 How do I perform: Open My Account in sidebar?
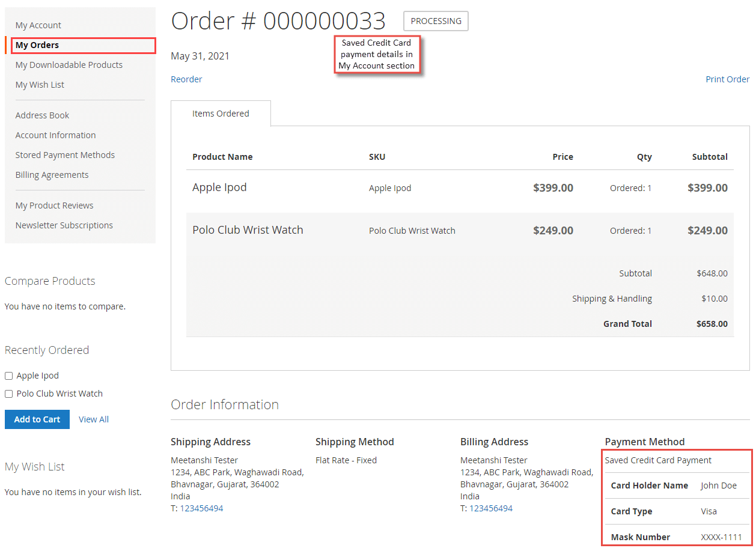tap(38, 25)
